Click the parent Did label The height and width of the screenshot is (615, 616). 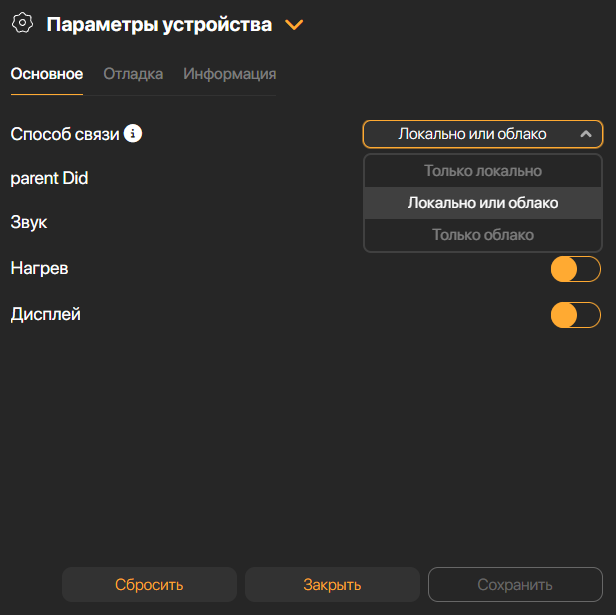point(49,178)
